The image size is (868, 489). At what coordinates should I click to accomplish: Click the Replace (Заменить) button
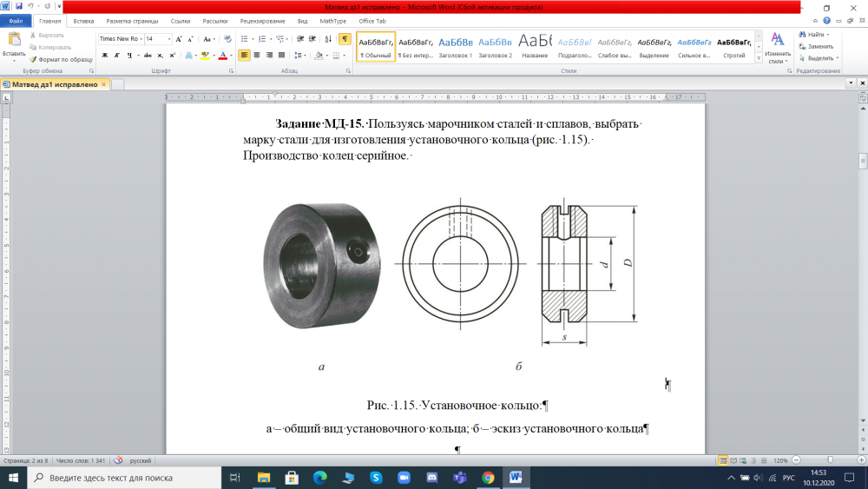click(x=819, y=46)
